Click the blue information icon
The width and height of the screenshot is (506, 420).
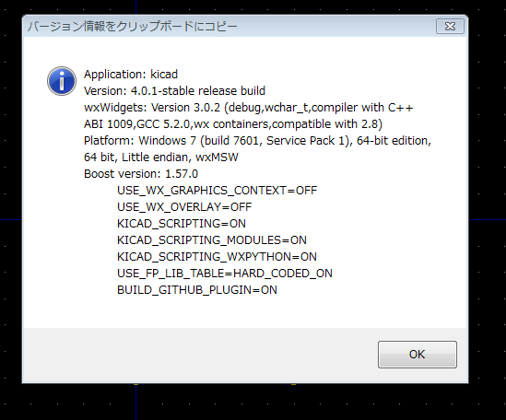tap(62, 81)
